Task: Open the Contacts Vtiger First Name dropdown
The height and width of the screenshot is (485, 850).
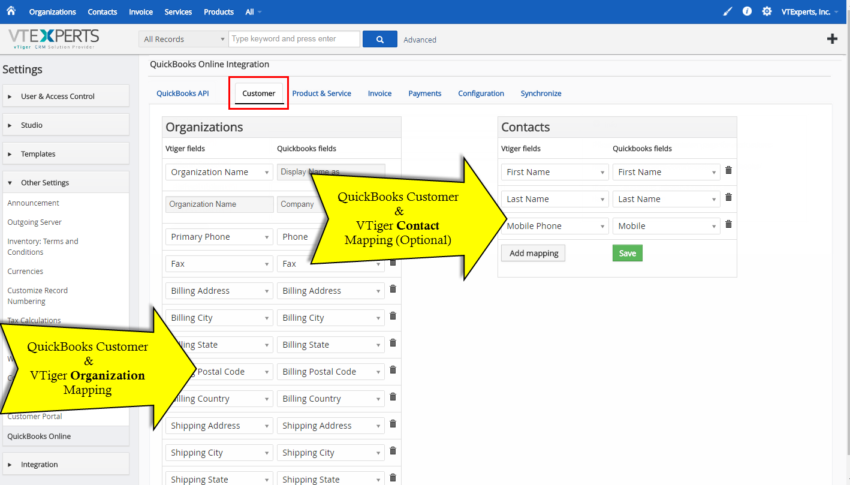Action: [555, 172]
